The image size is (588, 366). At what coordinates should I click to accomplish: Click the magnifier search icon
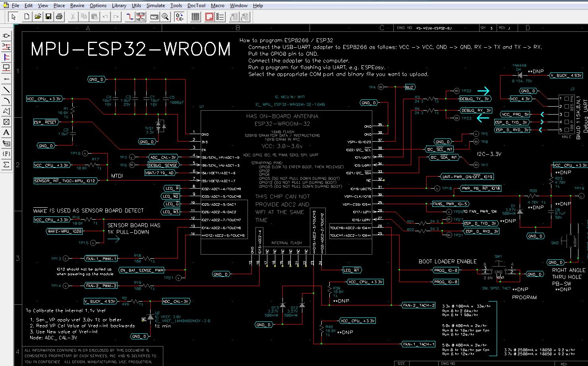click(165, 17)
